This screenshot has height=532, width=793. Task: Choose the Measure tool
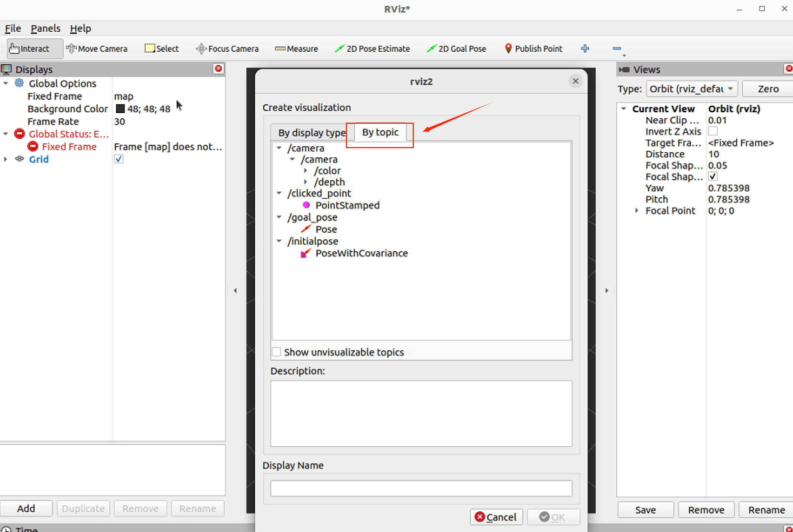[x=296, y=49]
